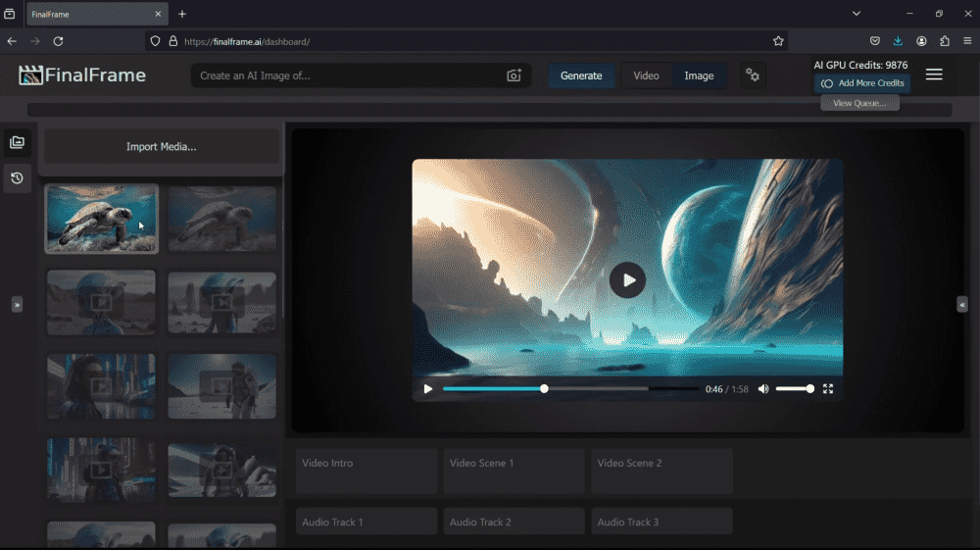This screenshot has height=550, width=980.
Task: Click Import Media button
Action: point(161,147)
